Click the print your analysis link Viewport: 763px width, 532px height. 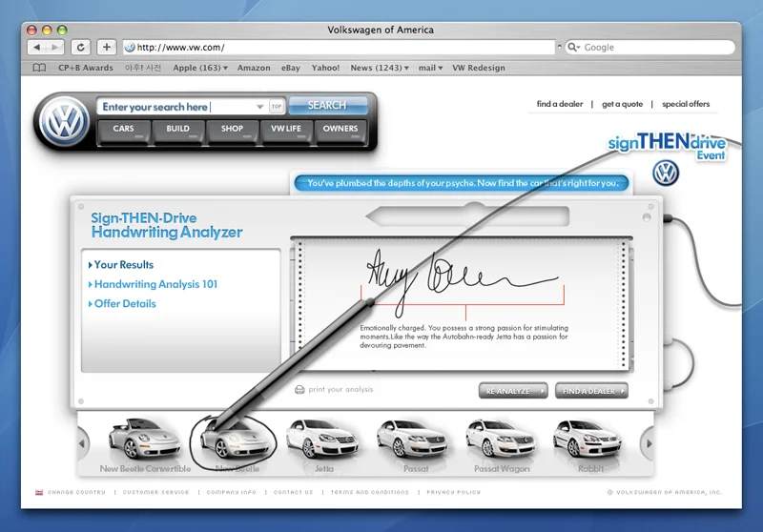click(x=340, y=390)
